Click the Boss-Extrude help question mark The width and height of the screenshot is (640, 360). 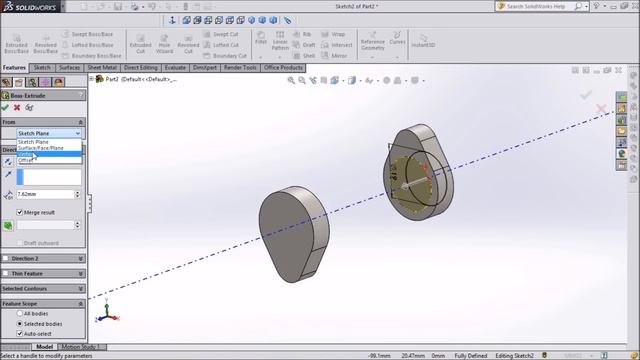click(81, 96)
